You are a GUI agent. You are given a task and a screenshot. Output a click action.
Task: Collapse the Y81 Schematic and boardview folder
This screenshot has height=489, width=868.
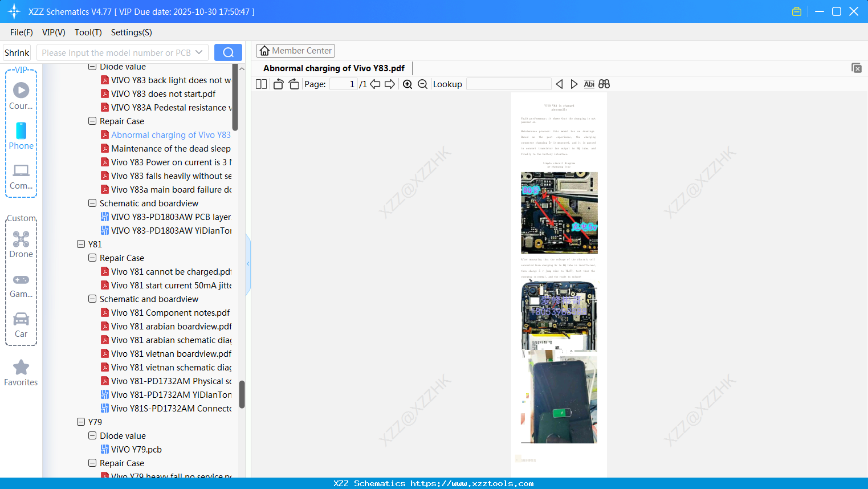92,299
